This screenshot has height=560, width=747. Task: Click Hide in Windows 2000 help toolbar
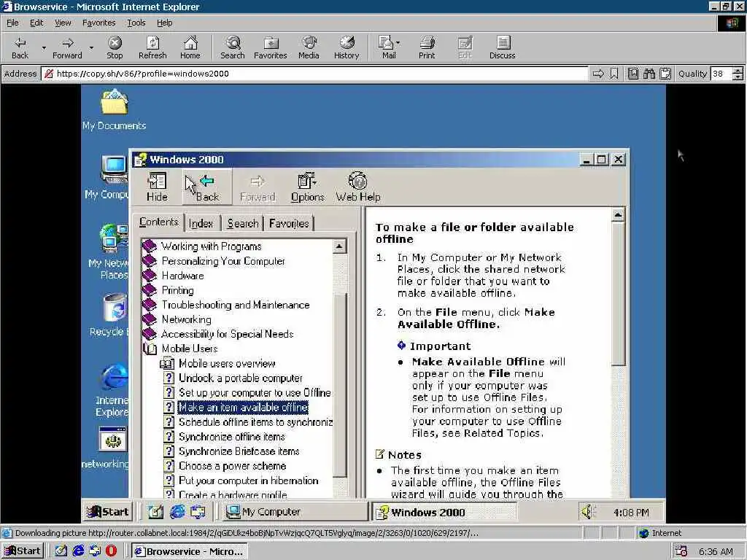pyautogui.click(x=157, y=187)
